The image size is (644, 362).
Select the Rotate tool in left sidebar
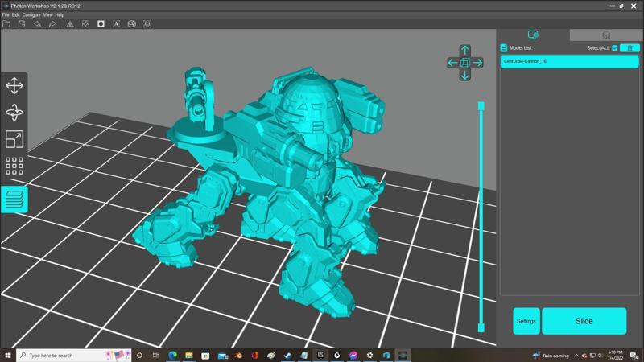point(14,113)
